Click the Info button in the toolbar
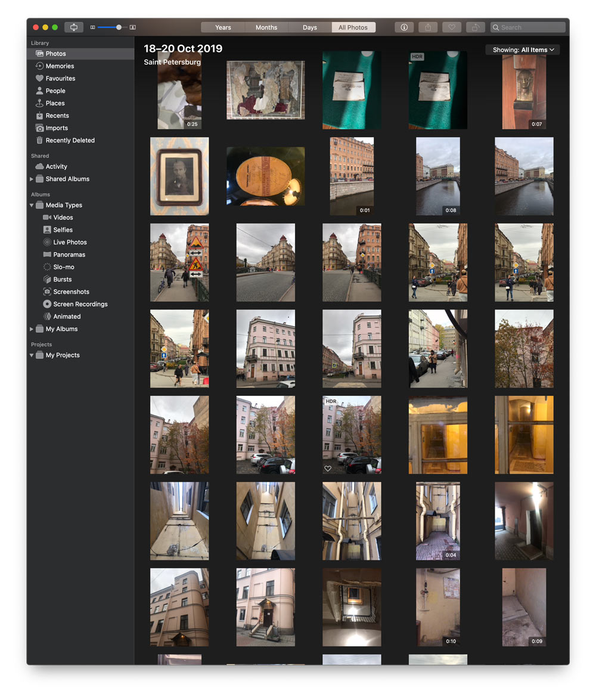Screen dimensions: 596x700 click(404, 27)
